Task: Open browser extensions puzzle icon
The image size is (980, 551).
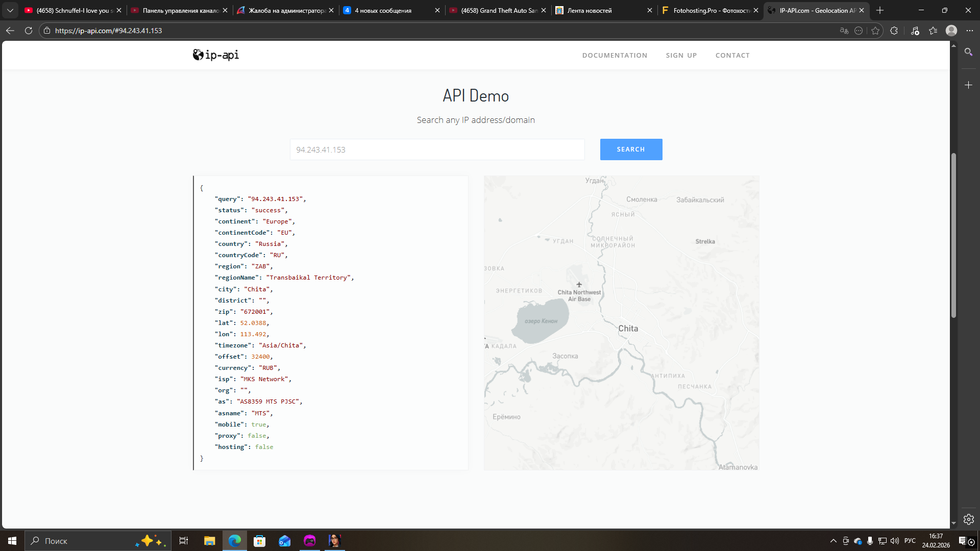Action: pyautogui.click(x=894, y=31)
